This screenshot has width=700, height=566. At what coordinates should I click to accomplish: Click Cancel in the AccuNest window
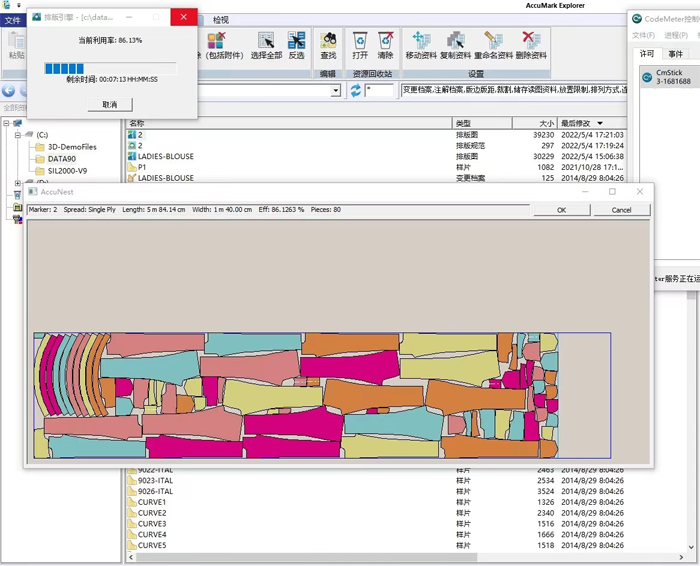pyautogui.click(x=621, y=210)
